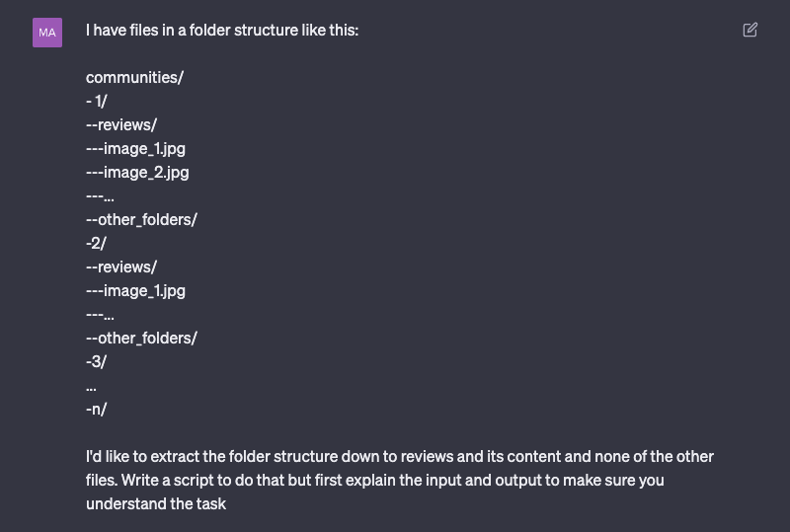The width and height of the screenshot is (790, 532).
Task: Click the first '--reviews/' line
Action: 121,125
